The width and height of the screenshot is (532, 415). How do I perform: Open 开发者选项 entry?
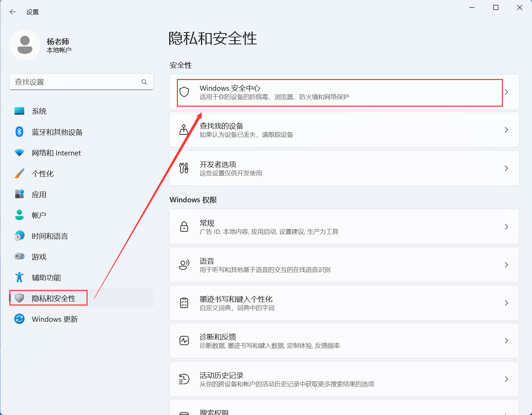[344, 168]
